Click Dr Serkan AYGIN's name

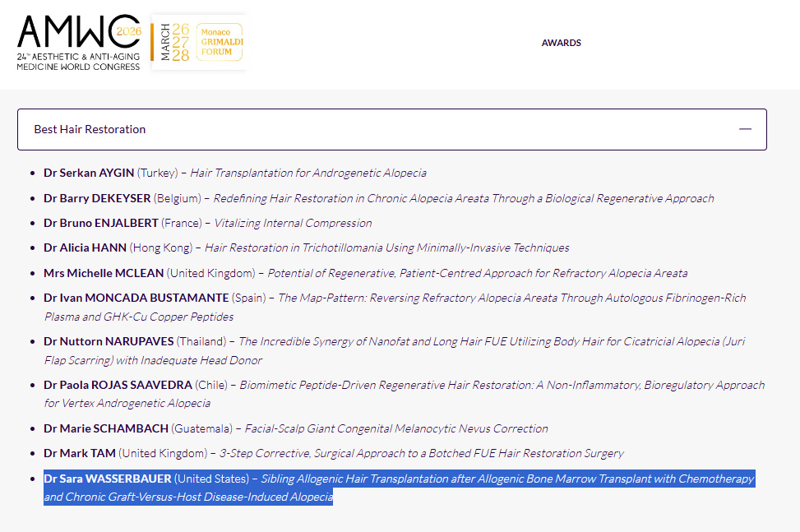89,173
